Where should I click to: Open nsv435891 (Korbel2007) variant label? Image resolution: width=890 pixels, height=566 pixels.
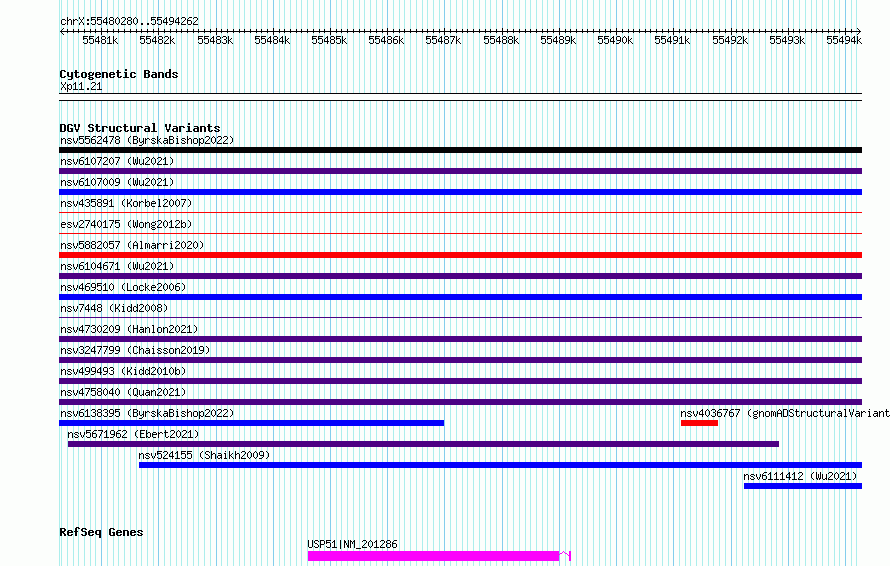pyautogui.click(x=126, y=203)
